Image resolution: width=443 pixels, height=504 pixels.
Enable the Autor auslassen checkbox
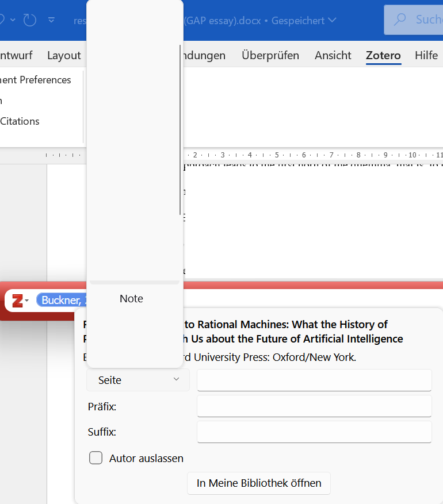[x=96, y=457]
